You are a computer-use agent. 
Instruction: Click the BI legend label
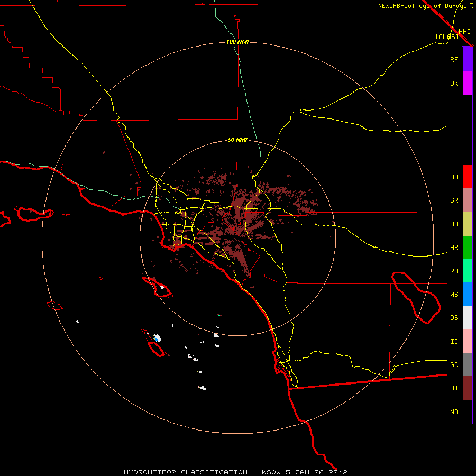454,388
